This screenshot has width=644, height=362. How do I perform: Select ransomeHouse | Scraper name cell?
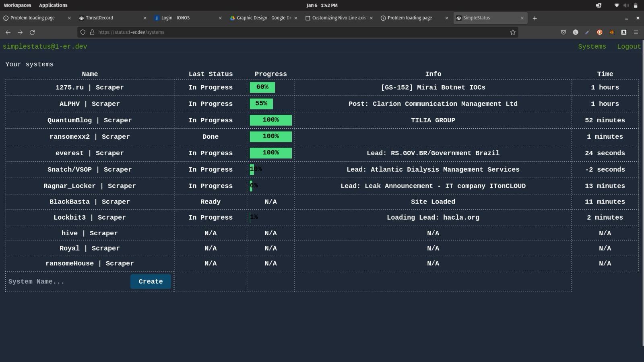tap(90, 263)
